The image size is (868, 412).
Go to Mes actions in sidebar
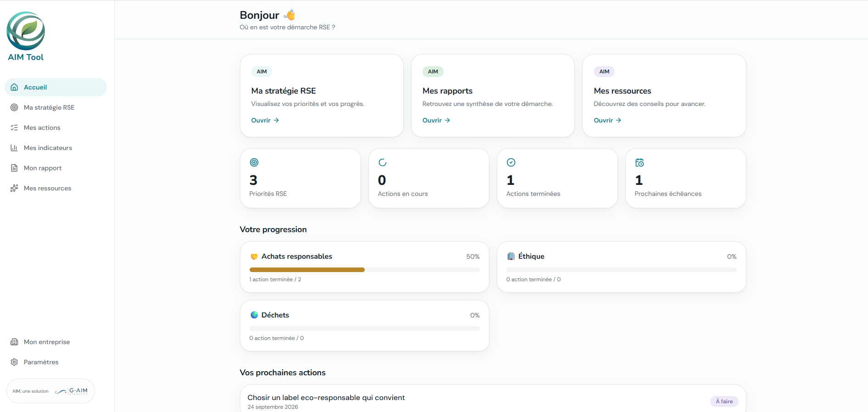click(56, 128)
